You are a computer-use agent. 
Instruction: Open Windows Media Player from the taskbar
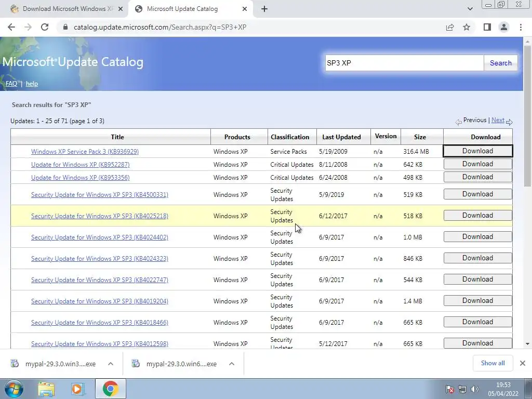coord(78,389)
